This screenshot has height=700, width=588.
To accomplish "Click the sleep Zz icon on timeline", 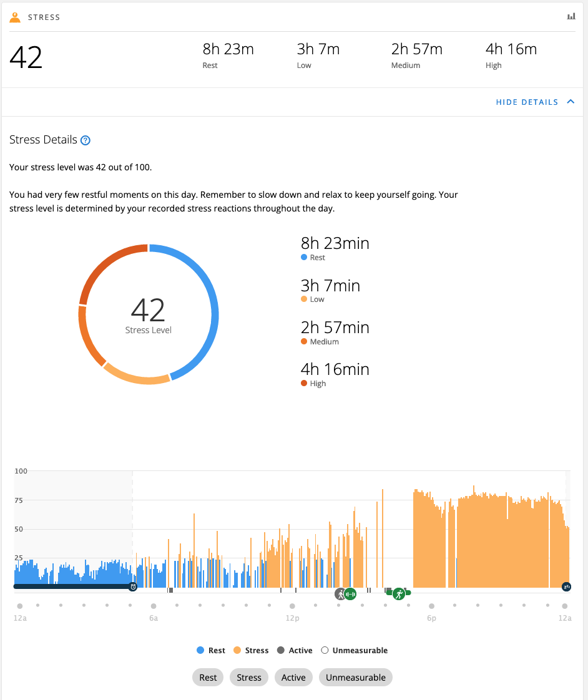I will tap(567, 587).
